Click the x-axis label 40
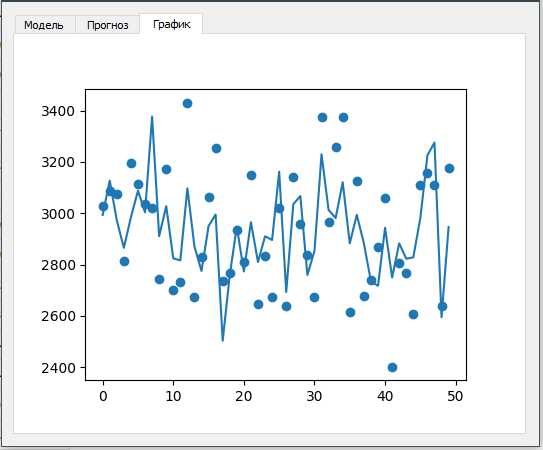This screenshot has width=543, height=450. (385, 396)
